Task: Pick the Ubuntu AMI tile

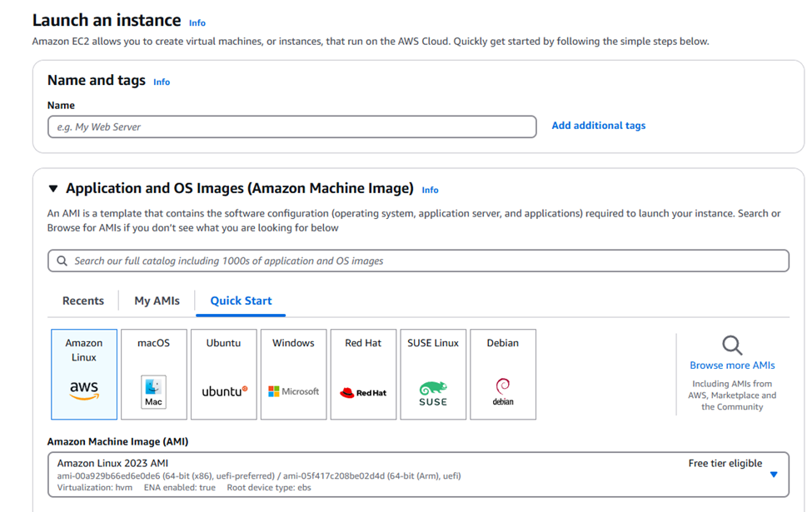Action: (224, 375)
